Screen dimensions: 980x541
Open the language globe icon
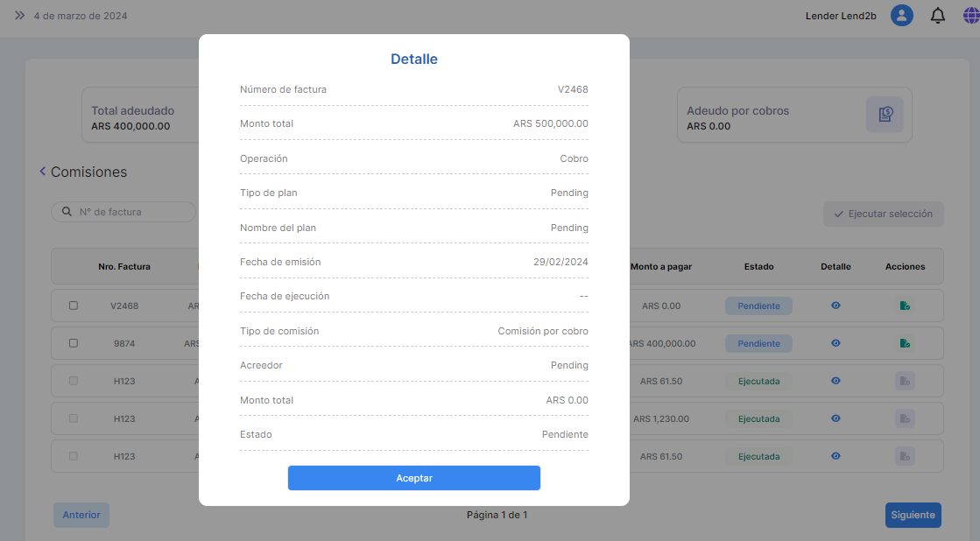tap(970, 16)
